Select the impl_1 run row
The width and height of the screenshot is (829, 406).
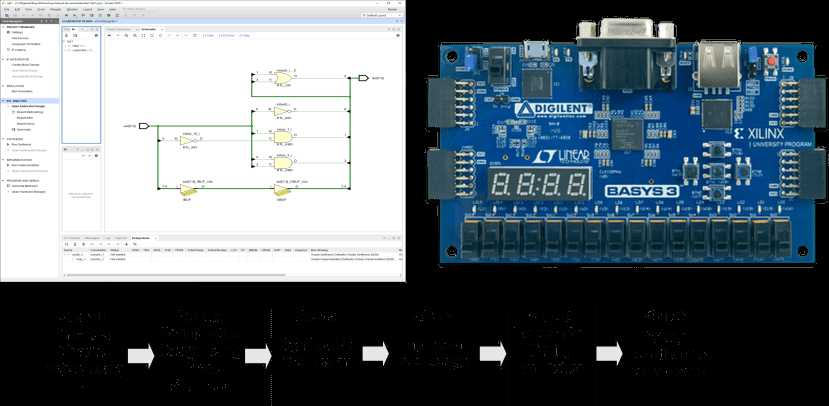pyautogui.click(x=233, y=259)
